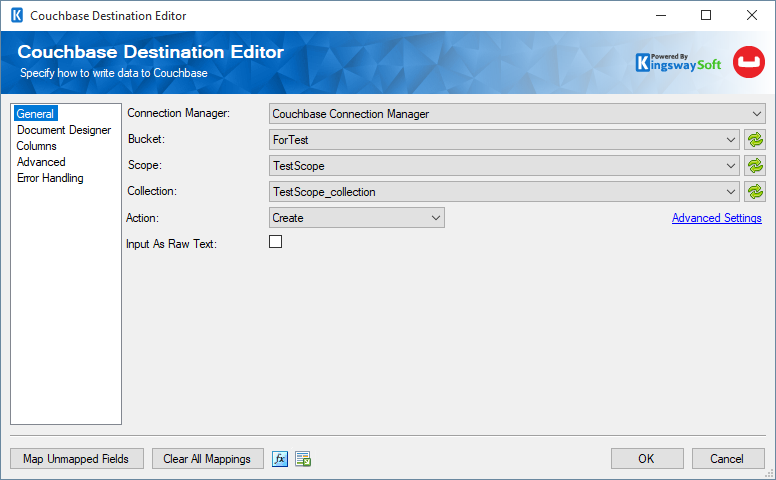
Task: Close the Couchbase Destination Editor window
Action: [x=752, y=15]
